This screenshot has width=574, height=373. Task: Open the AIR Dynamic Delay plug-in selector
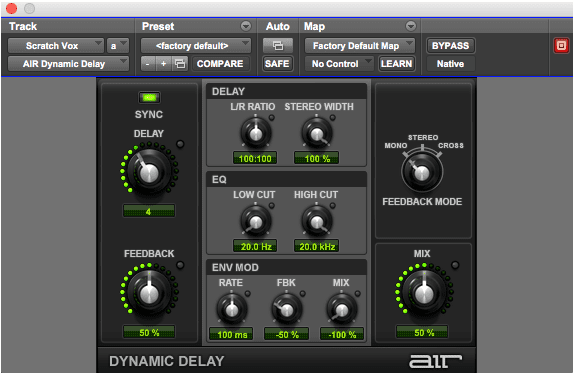coord(68,64)
